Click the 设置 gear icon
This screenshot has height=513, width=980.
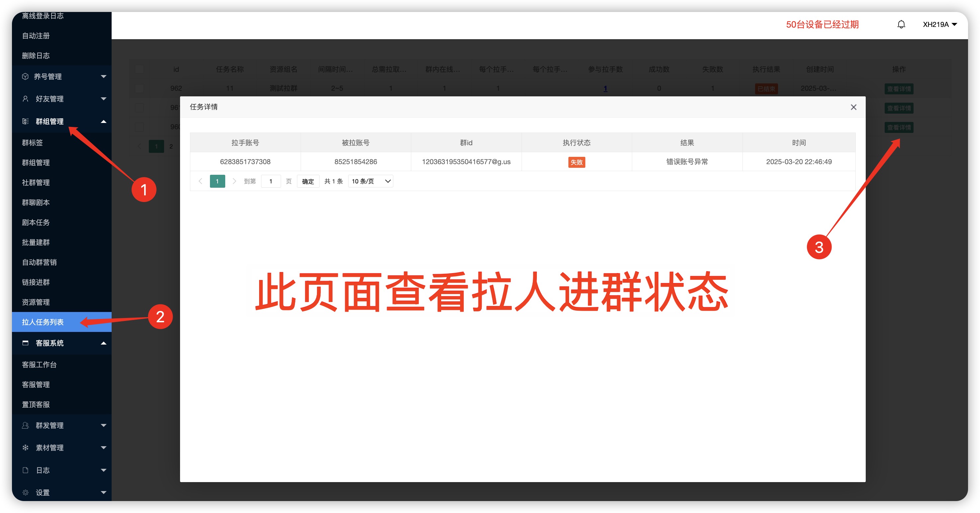click(x=25, y=492)
